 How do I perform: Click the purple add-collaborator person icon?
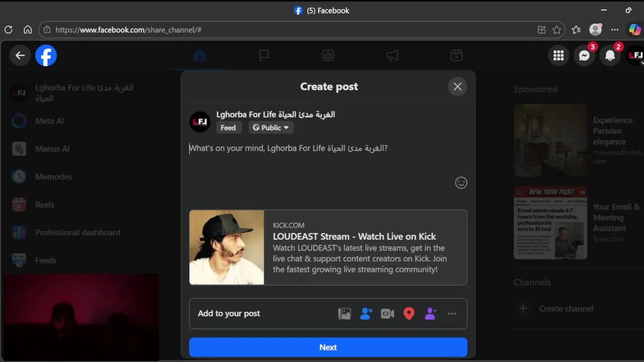[x=431, y=314]
